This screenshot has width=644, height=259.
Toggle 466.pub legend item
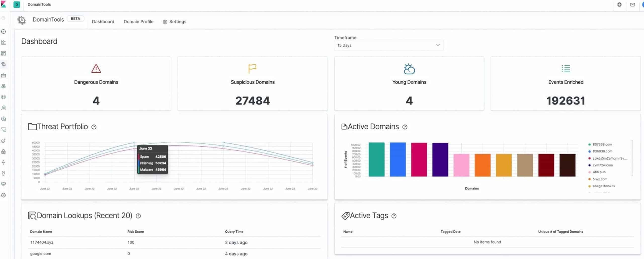597,172
